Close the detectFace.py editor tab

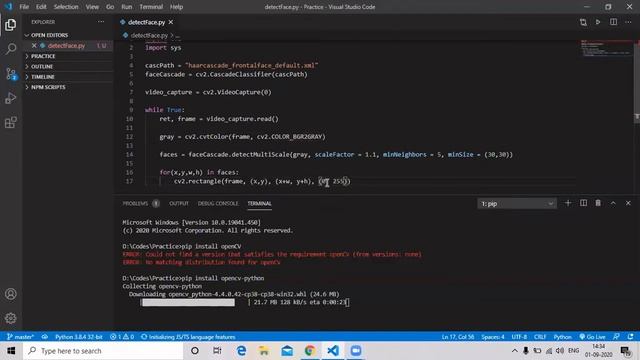pos(171,22)
